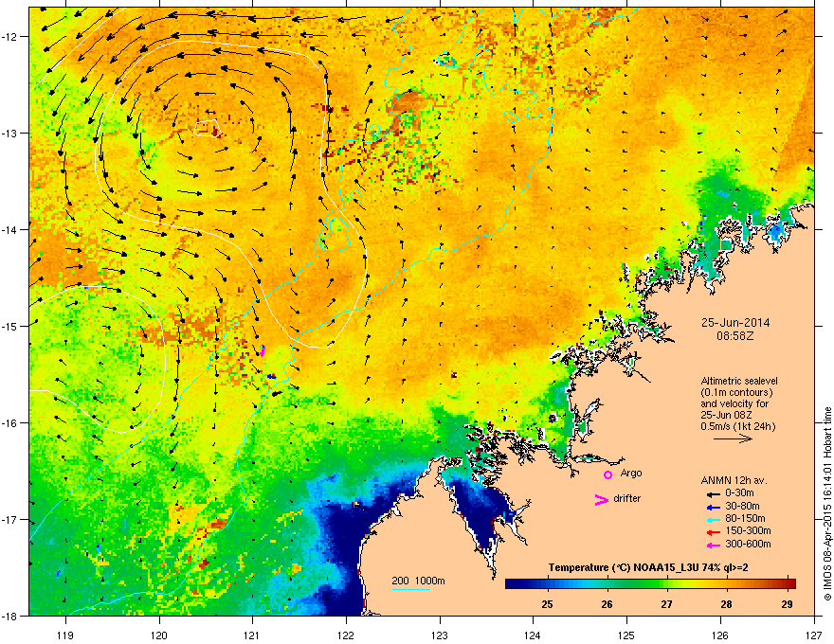The width and height of the screenshot is (834, 644).
Task: Click the '0.5m/s (1kt 24h)' text
Action: [x=737, y=427]
